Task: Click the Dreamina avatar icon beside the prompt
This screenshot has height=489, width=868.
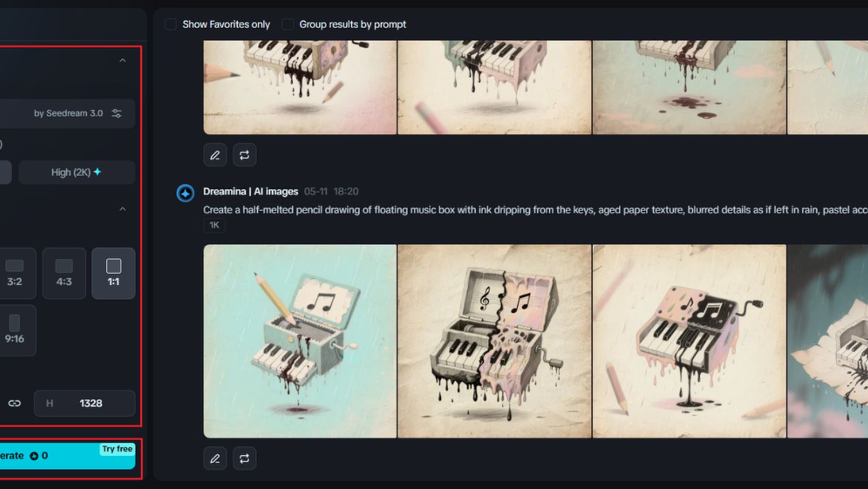Action: (x=185, y=193)
